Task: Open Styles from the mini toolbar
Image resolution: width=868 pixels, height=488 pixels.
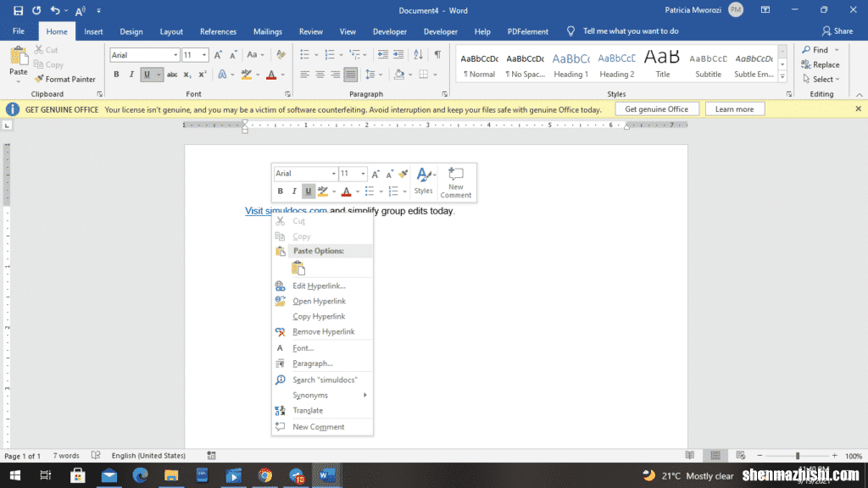Action: [x=425, y=181]
